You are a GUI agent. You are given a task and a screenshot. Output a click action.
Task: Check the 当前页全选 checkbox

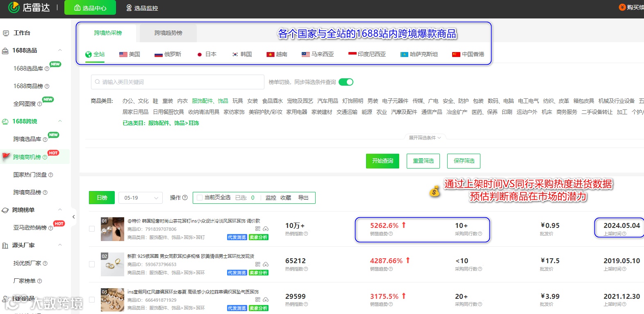coord(200,198)
